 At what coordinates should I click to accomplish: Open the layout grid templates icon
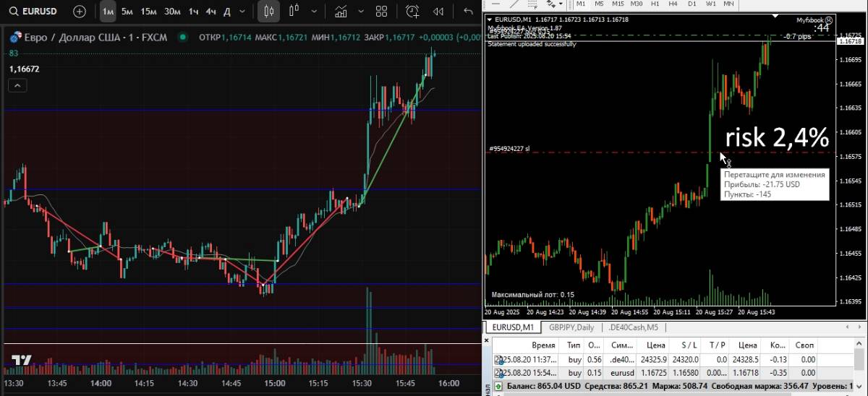point(382,12)
